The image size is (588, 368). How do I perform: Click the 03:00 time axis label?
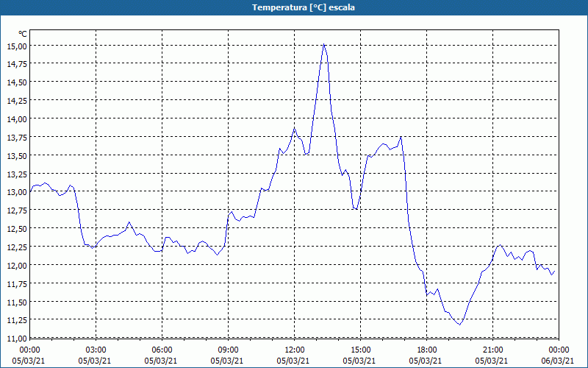tap(96, 350)
